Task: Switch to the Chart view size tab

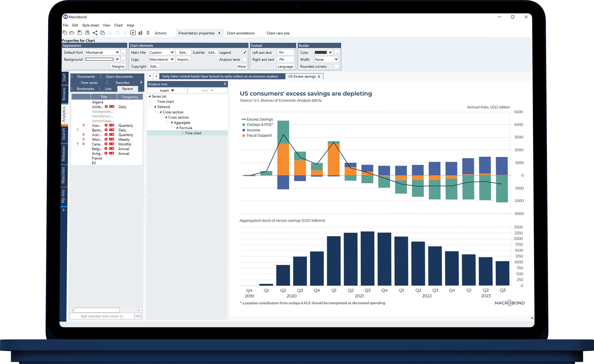Action: click(278, 33)
